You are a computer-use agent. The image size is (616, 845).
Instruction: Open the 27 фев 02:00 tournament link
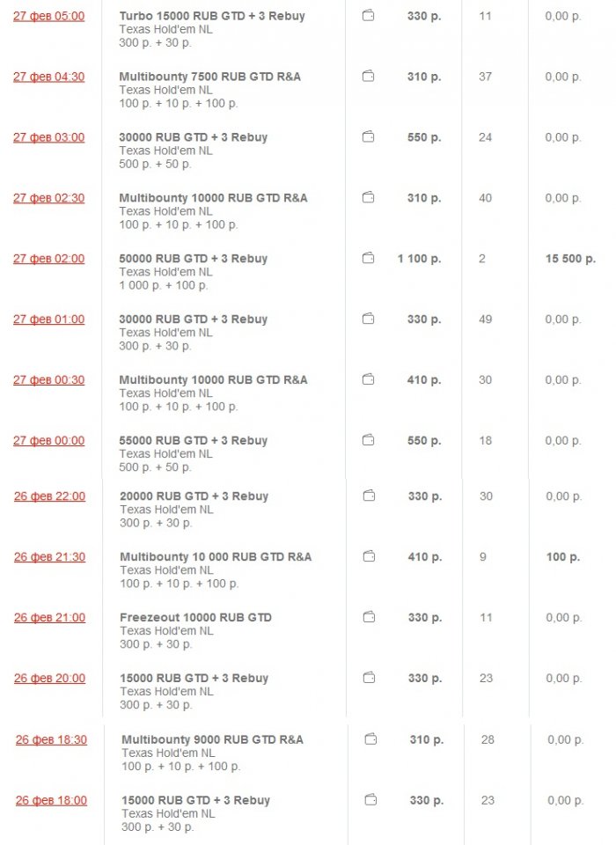click(x=48, y=259)
